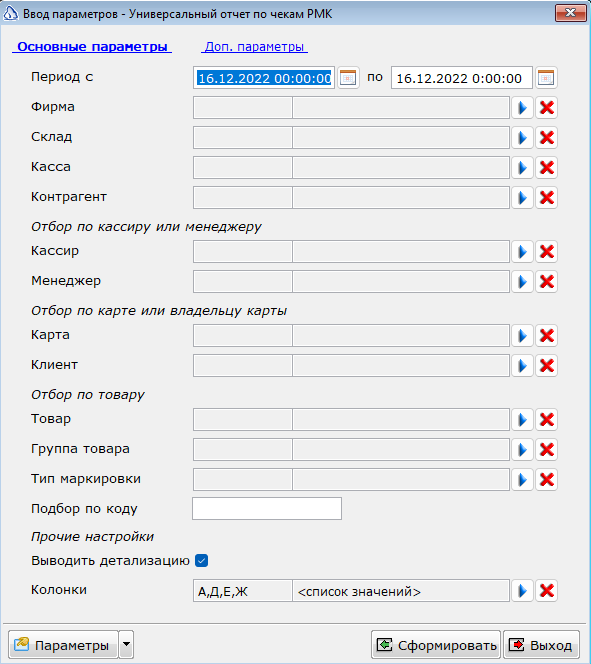Clear the Фирма field with red X

coord(547,108)
